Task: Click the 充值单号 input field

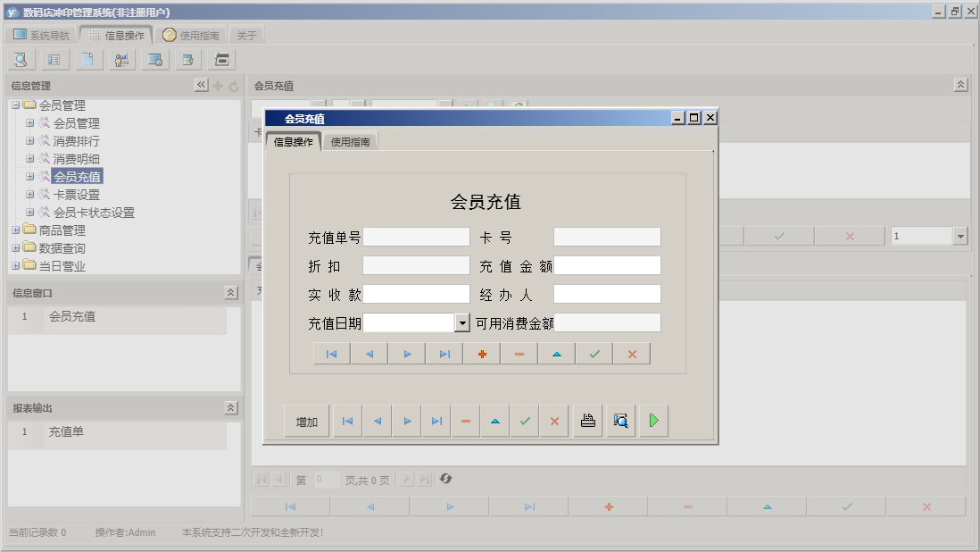Action: [416, 237]
